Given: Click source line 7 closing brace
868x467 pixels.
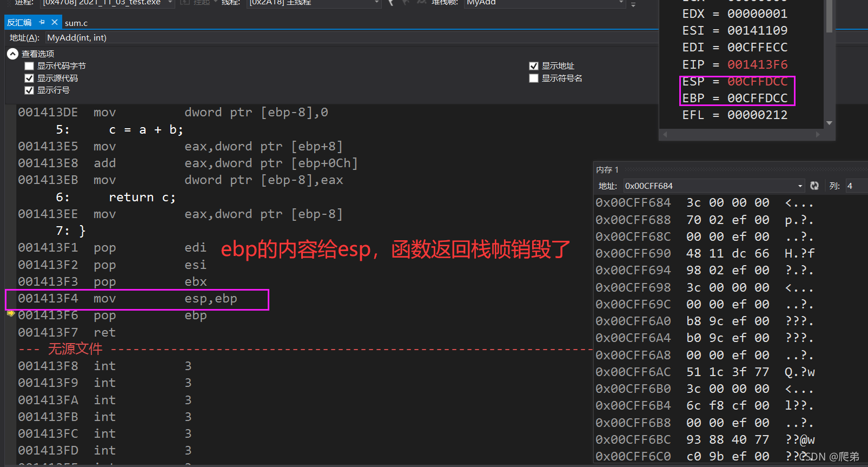Looking at the screenshot, I should [71, 231].
